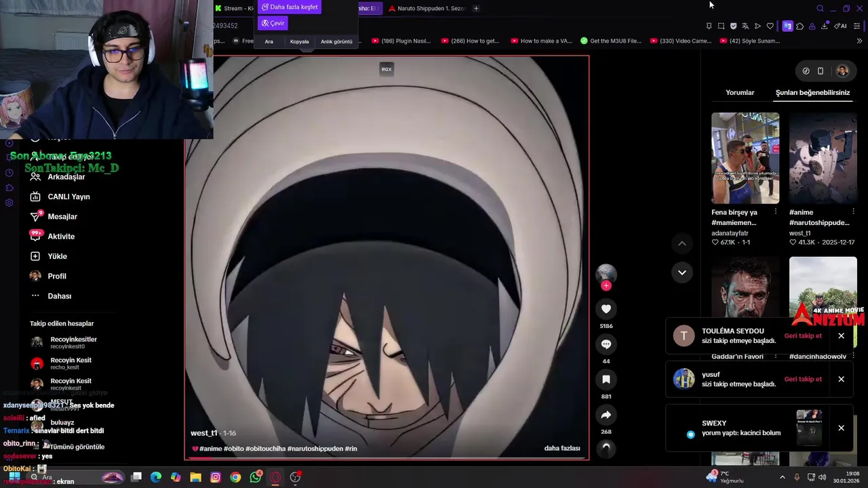Follow back yusuf via Geri takip et
Image resolution: width=868 pixels, height=488 pixels.
coord(803,379)
